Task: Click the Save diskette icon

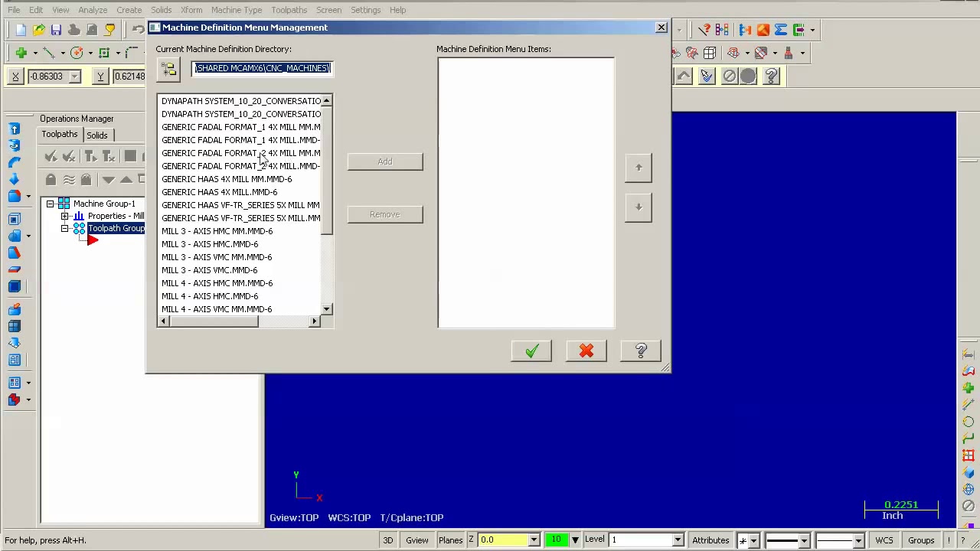Action: pos(56,30)
